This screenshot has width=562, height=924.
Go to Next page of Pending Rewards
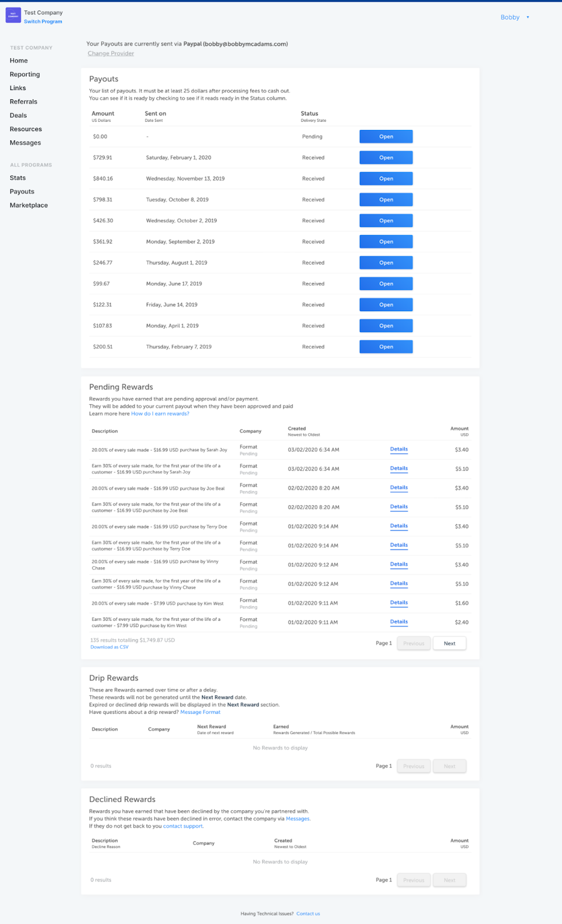tap(449, 643)
